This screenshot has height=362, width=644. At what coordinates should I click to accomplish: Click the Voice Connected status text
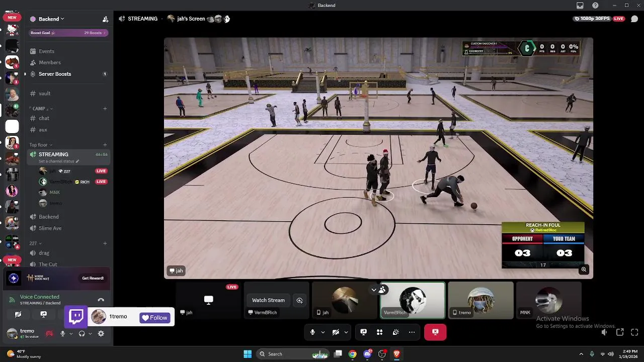(x=40, y=297)
